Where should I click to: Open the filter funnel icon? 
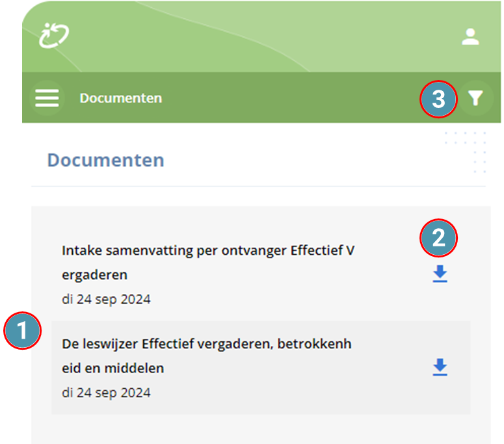[475, 98]
